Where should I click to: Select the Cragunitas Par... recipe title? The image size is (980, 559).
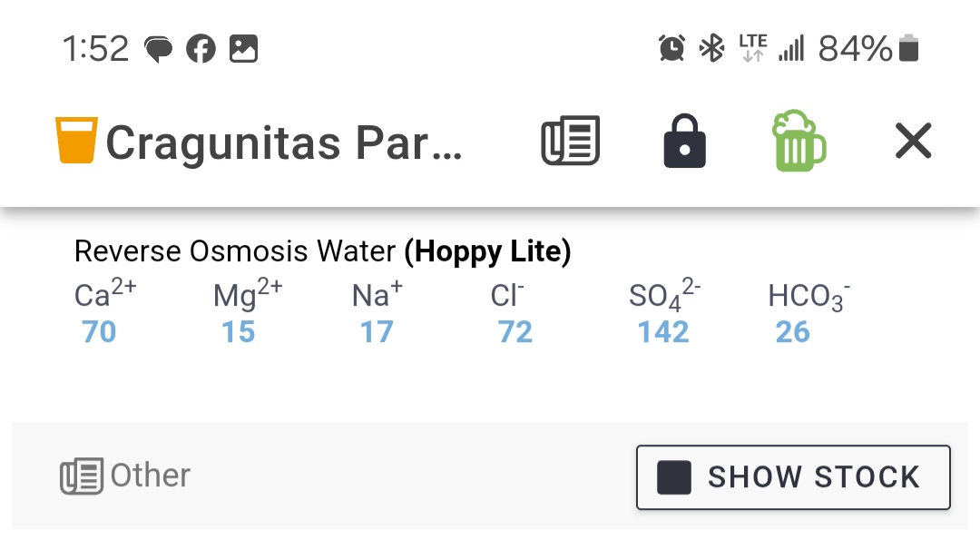pos(284,142)
